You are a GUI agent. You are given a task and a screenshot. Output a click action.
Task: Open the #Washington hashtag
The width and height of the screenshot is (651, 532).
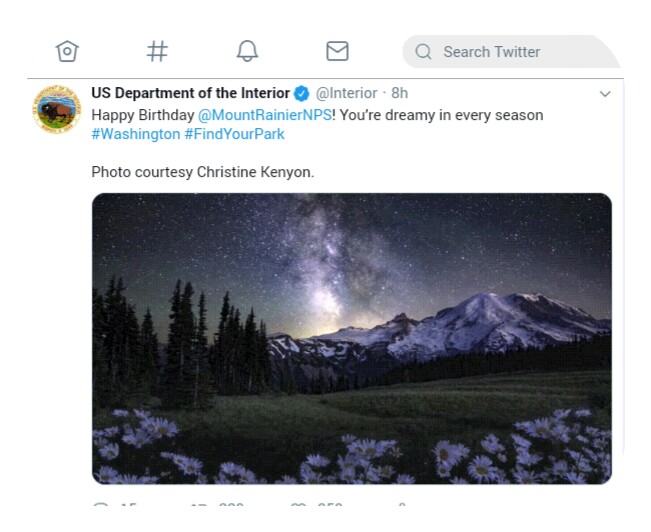click(x=135, y=134)
